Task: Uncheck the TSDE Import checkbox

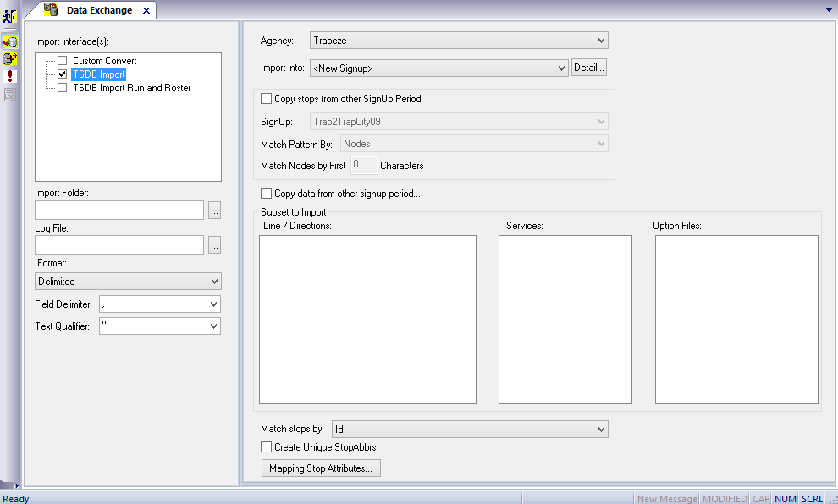Action: pyautogui.click(x=62, y=74)
